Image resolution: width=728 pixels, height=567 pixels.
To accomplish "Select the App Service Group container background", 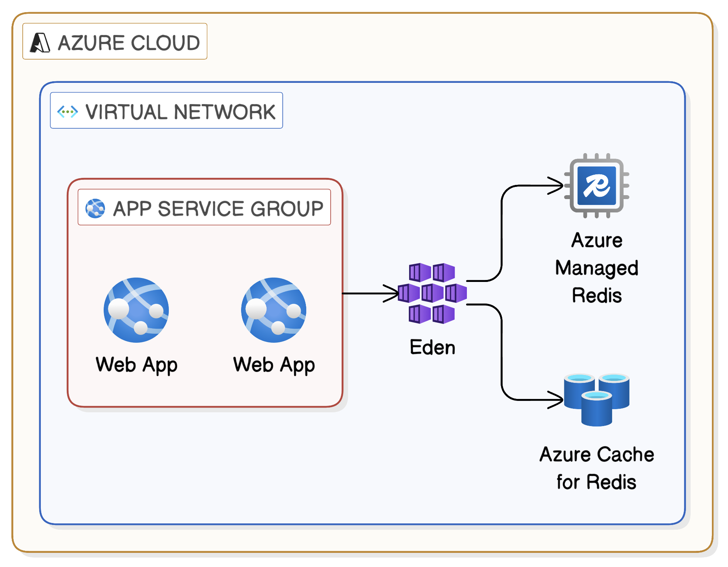I will coord(204,251).
